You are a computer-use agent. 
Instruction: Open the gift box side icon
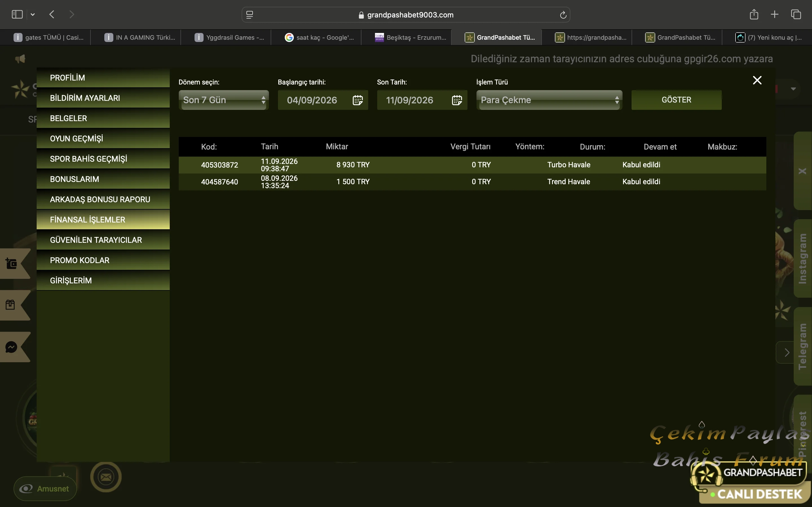10,304
